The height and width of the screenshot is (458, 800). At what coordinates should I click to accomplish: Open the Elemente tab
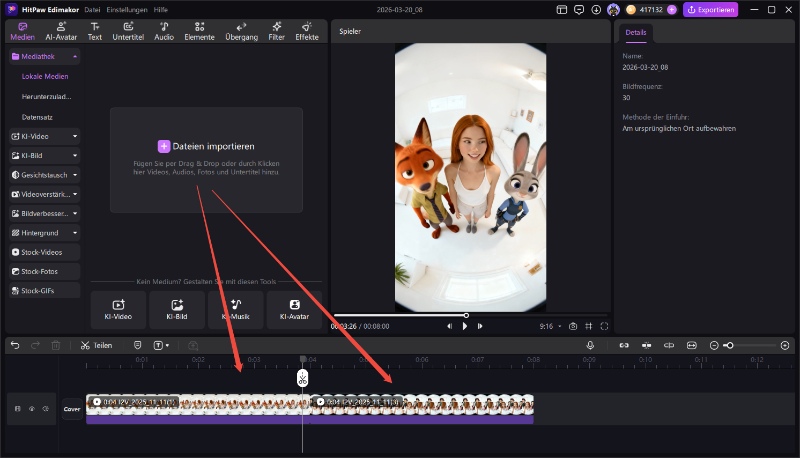point(199,32)
